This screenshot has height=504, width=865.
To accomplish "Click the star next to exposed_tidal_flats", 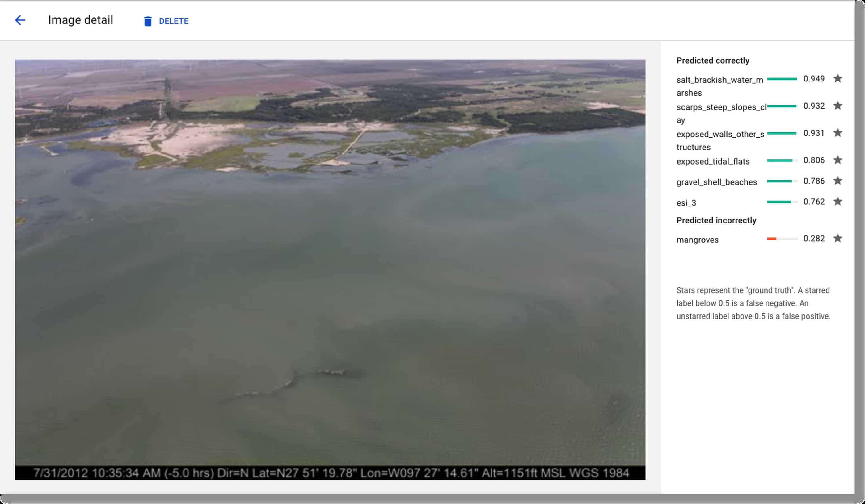I will pos(838,160).
